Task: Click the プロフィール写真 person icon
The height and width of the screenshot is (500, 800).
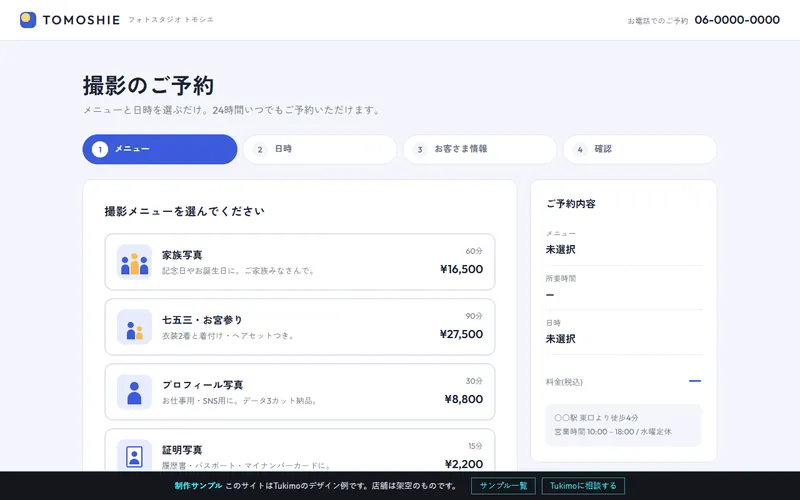Action: point(134,392)
